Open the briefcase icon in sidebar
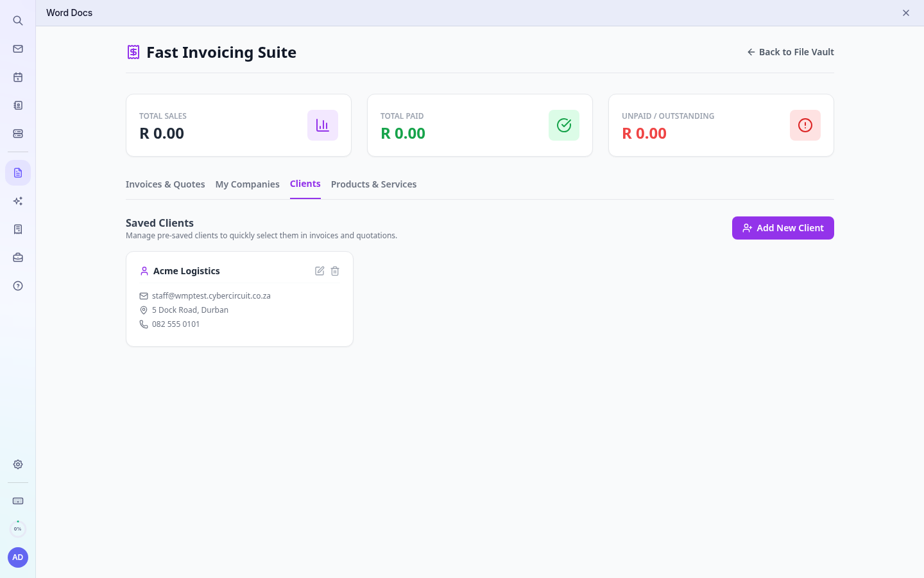 18,258
